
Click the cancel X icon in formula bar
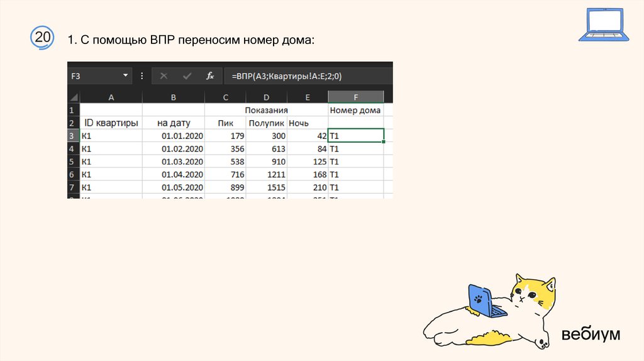[x=164, y=76]
